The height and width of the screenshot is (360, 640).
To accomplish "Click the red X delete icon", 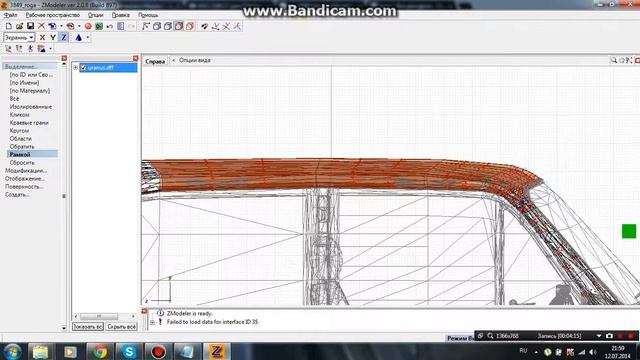I will [41, 26].
